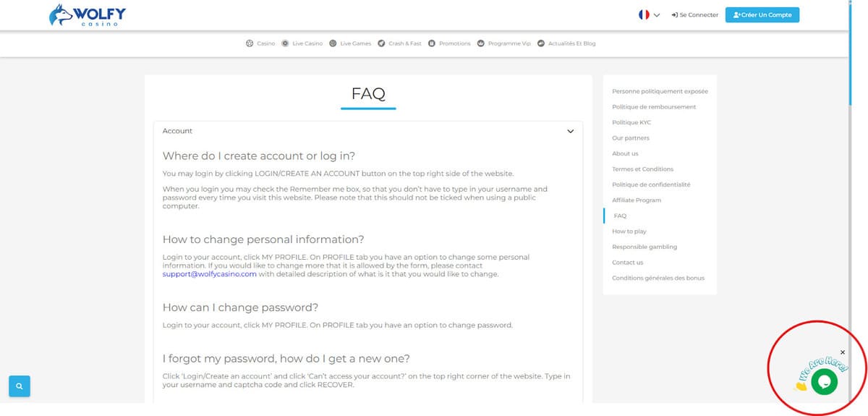Open the Crash & Fast menu item
The width and height of the screenshot is (868, 416).
404,43
